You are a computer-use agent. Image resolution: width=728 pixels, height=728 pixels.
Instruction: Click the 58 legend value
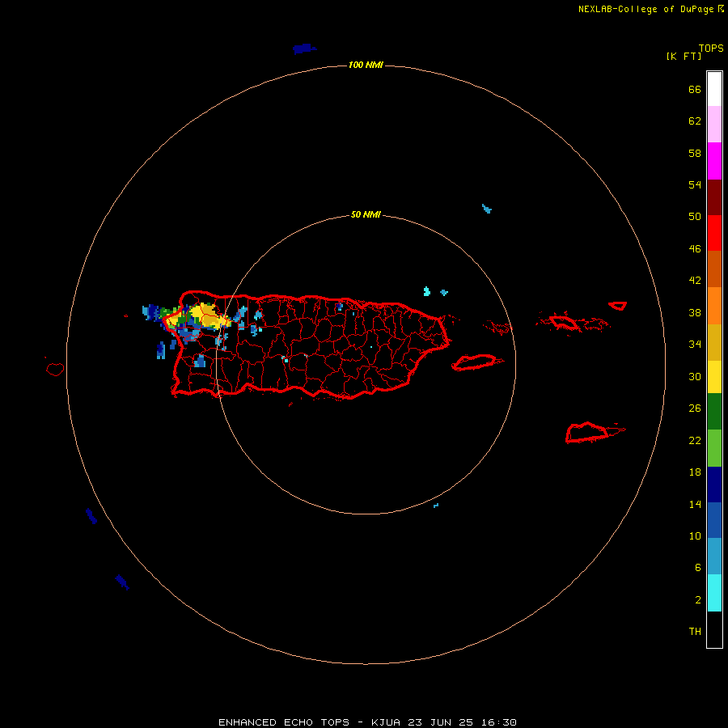tap(695, 153)
